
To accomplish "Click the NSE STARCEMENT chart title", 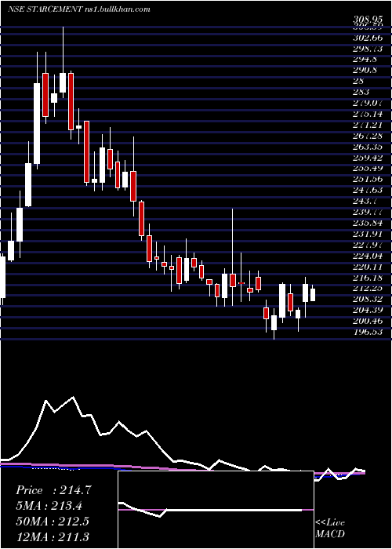I will pyautogui.click(x=79, y=9).
